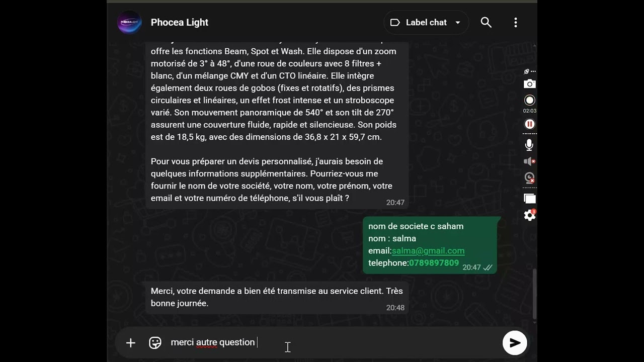
Task: Enable the muted system sound speaker
Action: [529, 161]
